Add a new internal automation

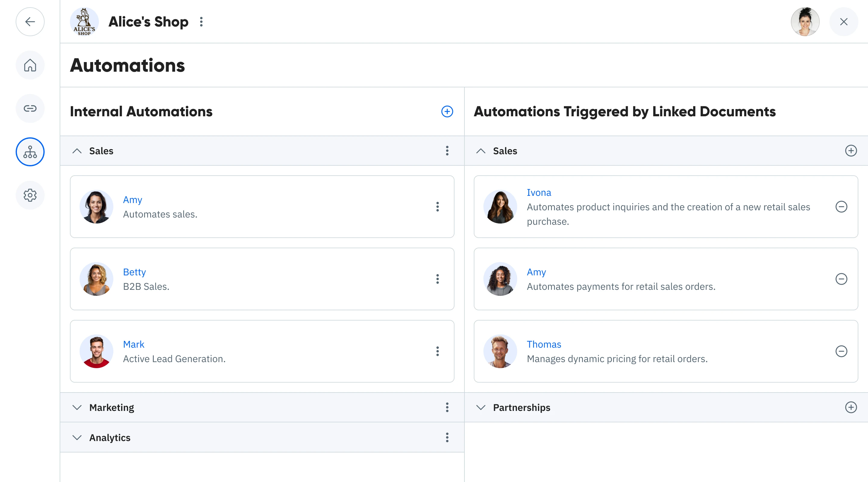[447, 111]
